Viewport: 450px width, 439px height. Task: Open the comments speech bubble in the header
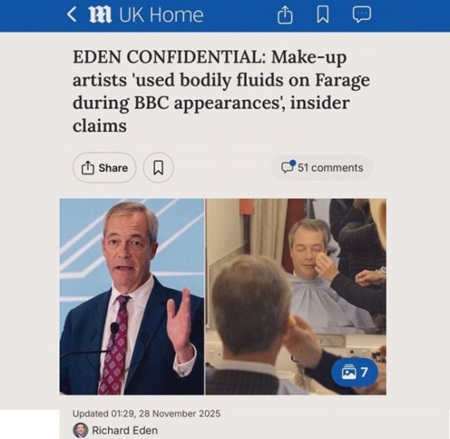tap(362, 15)
